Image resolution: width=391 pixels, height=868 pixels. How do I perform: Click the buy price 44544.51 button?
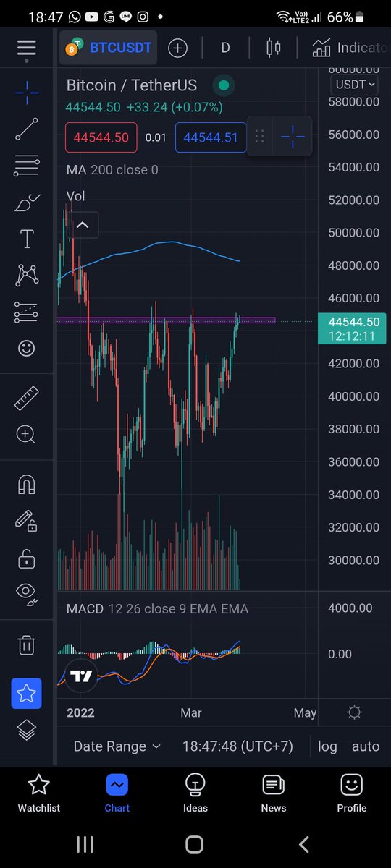pos(211,137)
